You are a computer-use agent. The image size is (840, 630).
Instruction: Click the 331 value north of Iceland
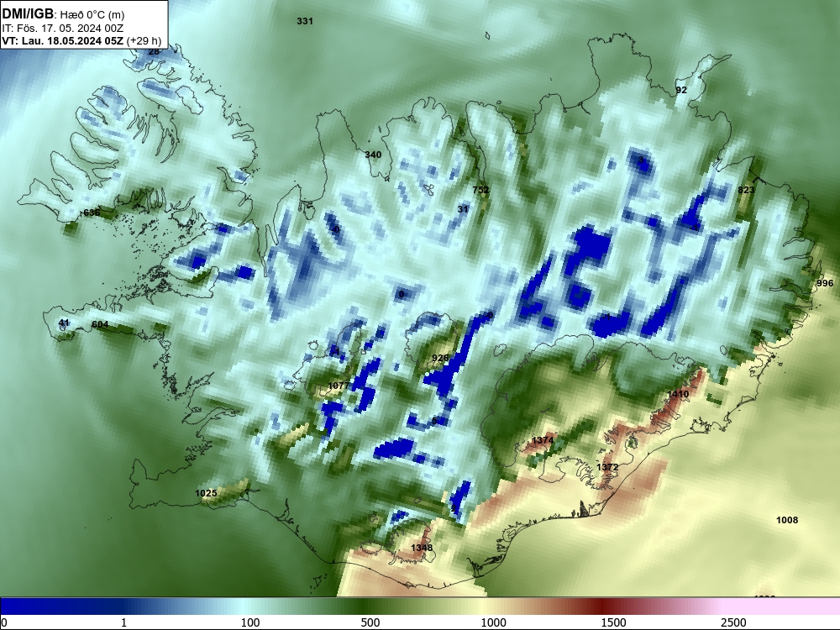[x=305, y=22]
